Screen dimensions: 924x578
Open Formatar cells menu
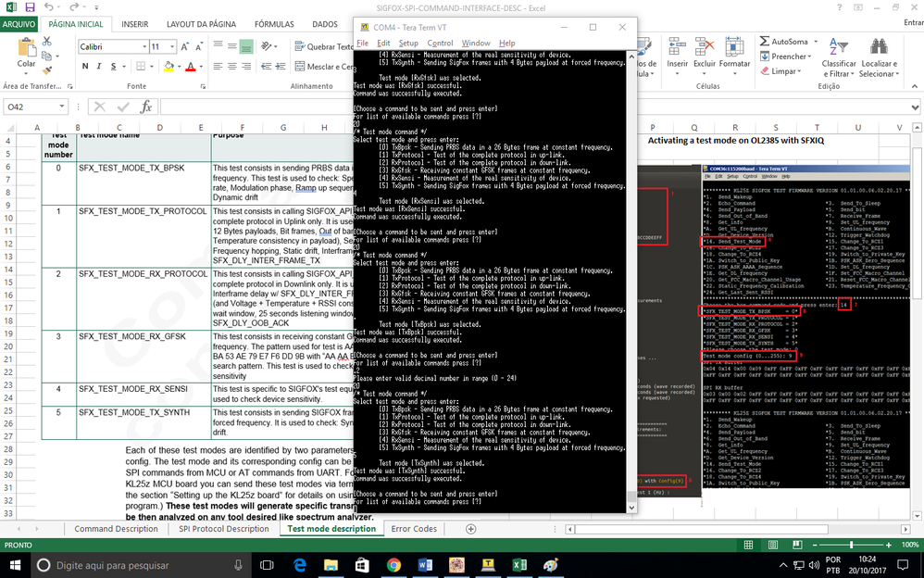(734, 57)
